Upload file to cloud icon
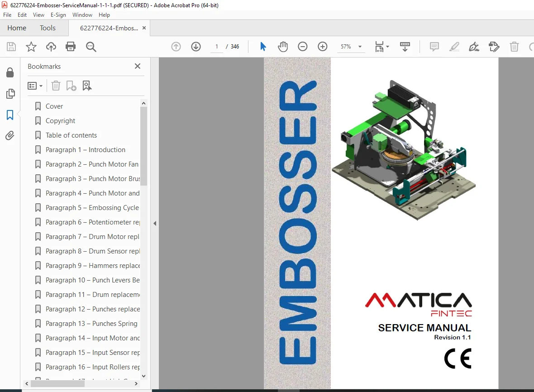The image size is (534, 392). 51,47
